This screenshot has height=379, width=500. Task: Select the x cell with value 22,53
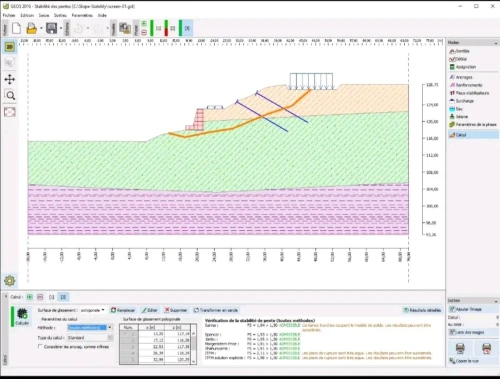click(x=151, y=347)
